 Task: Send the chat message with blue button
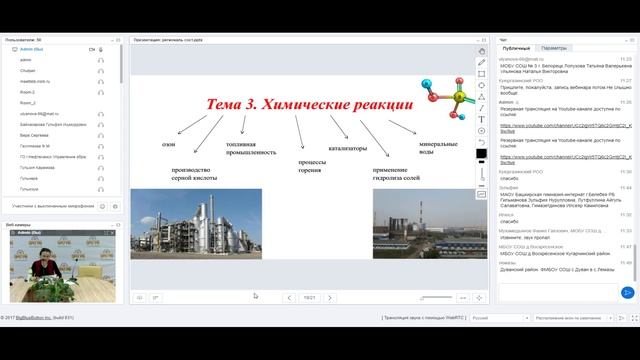pos(627,293)
